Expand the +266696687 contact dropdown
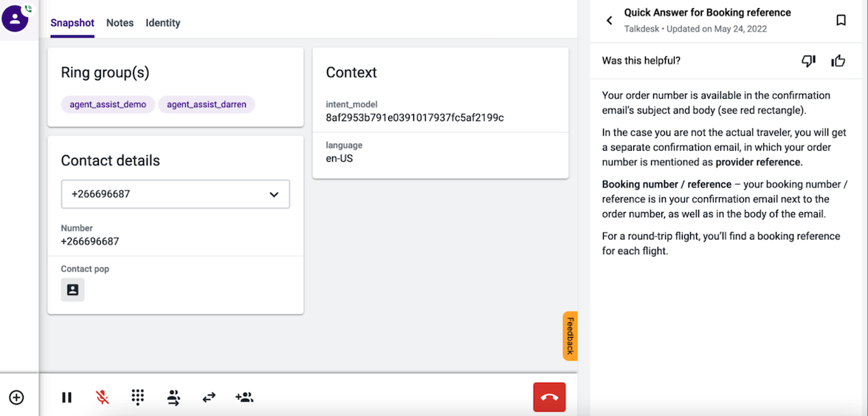The image size is (868, 416). [176, 194]
